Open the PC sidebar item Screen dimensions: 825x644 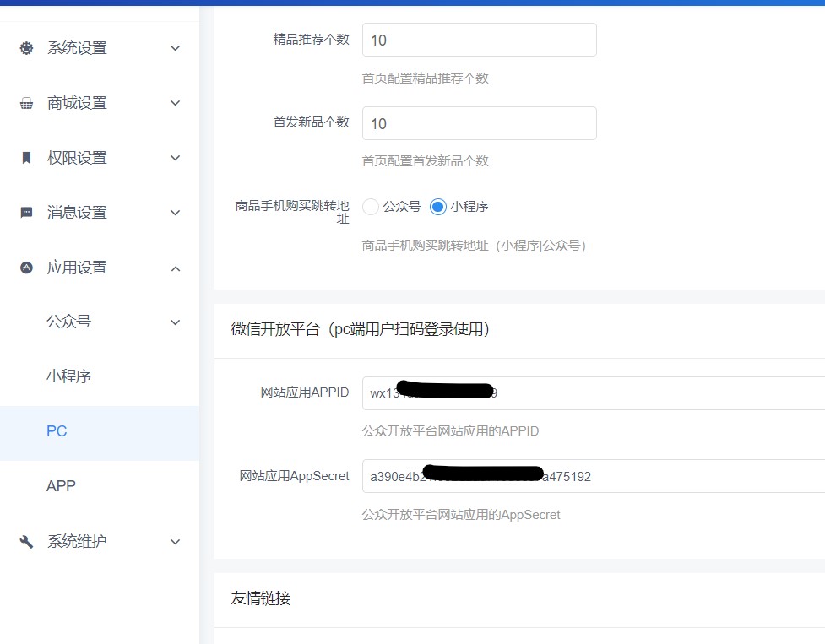[100, 432]
